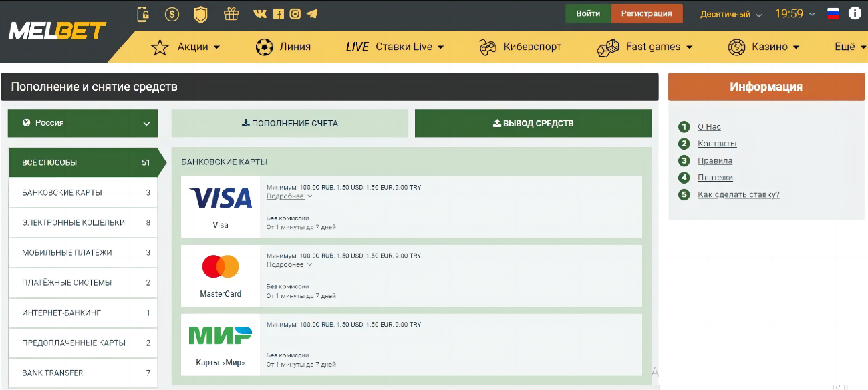Click the info circle icon

coord(855,13)
